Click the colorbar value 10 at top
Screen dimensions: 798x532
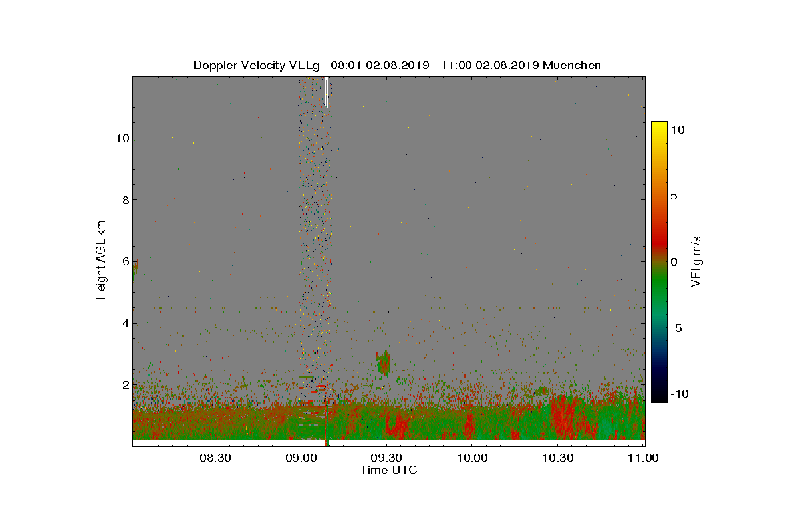[678, 130]
